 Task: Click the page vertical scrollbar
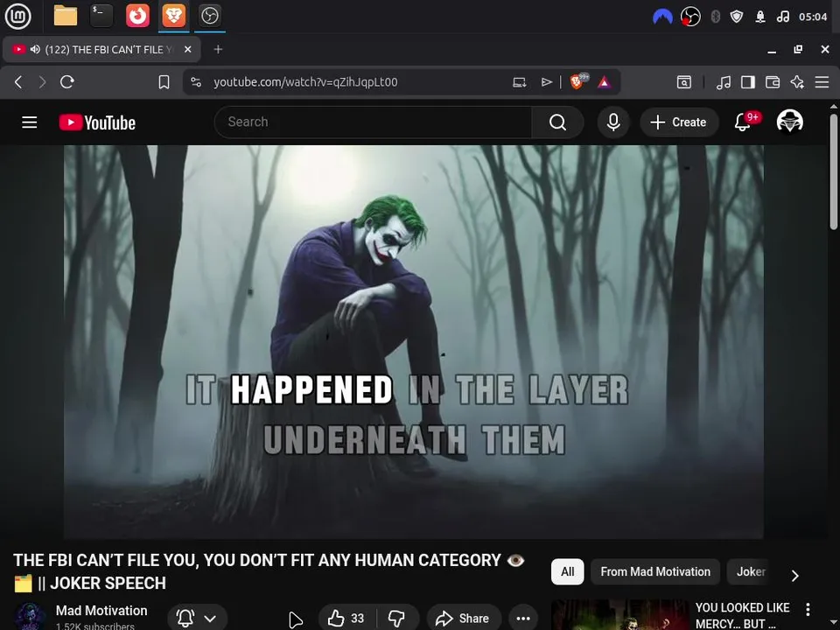click(834, 172)
